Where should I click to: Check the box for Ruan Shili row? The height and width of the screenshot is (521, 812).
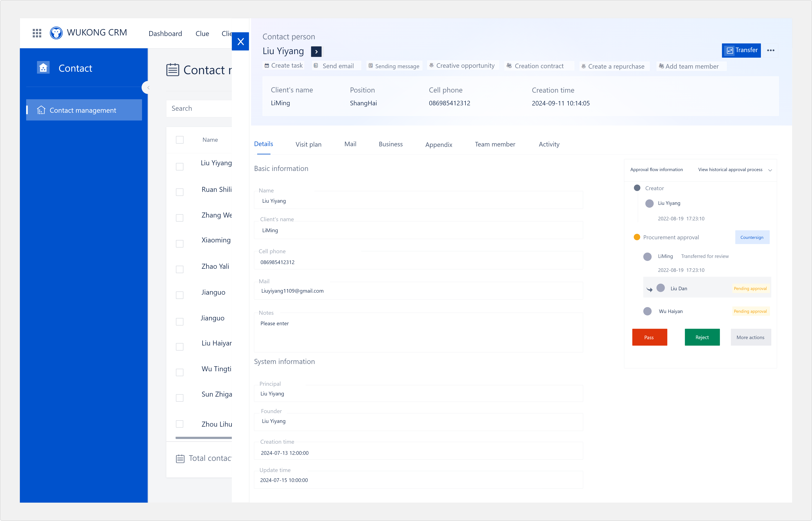coord(180,192)
